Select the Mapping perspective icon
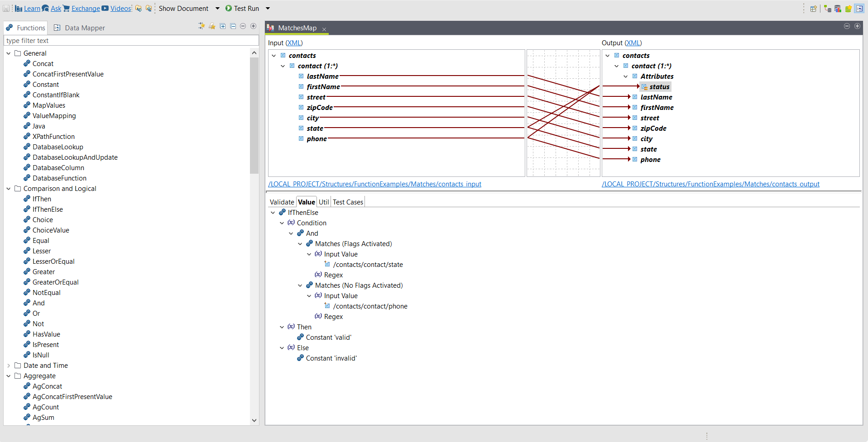This screenshot has height=442, width=868. pyautogui.click(x=859, y=9)
